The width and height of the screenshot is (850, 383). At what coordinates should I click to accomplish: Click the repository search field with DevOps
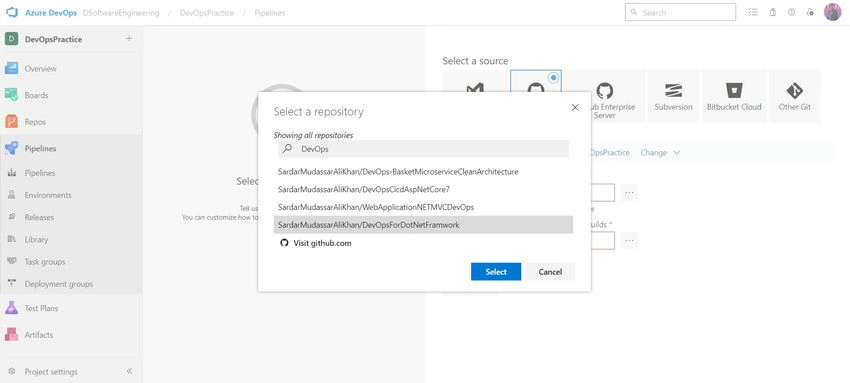[423, 148]
